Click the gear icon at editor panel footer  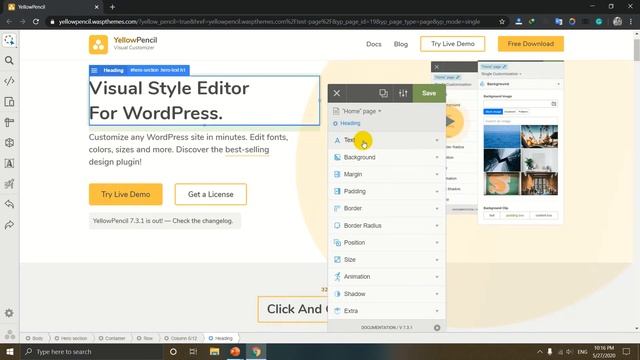(437, 327)
